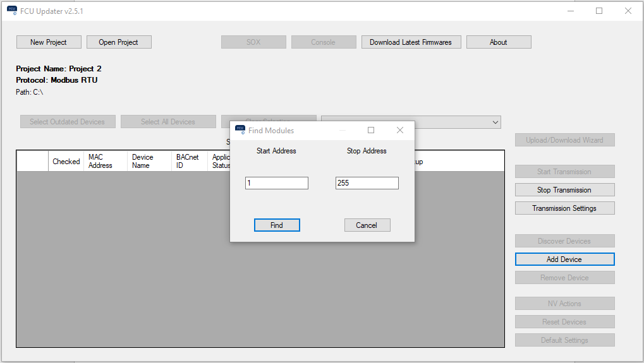Maximize the FCU Updater window
The height and width of the screenshot is (363, 644).
pos(599,11)
